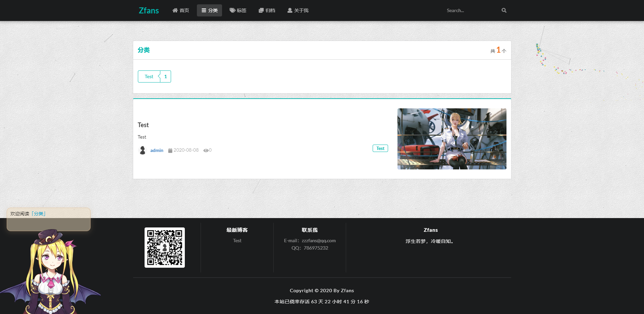Open Test under 最新博客 in footer

tap(237, 241)
